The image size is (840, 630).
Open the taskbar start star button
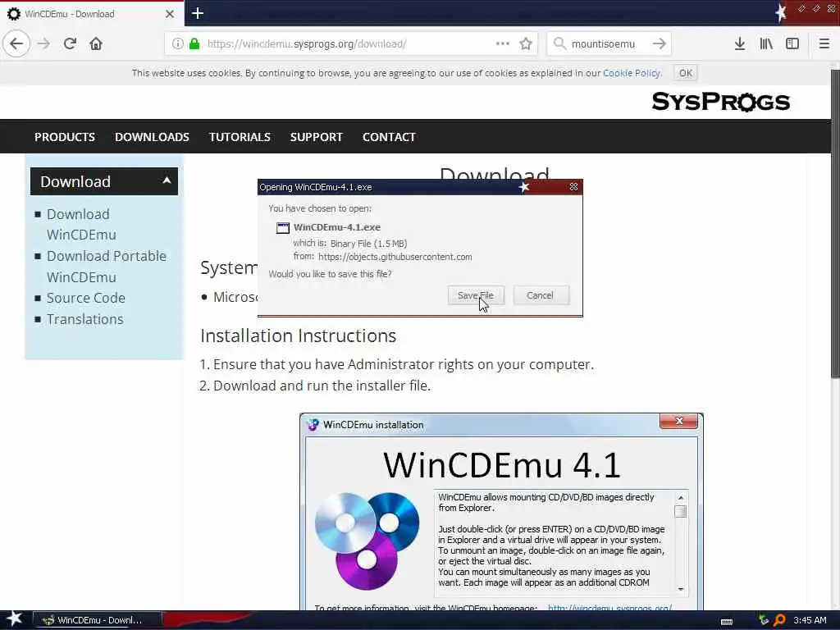coord(14,619)
